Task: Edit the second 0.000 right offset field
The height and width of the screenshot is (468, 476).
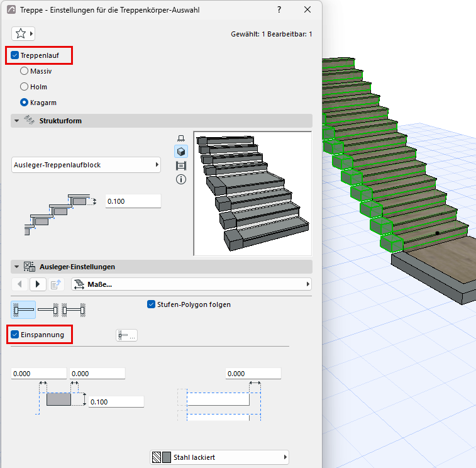Action: 97,374
